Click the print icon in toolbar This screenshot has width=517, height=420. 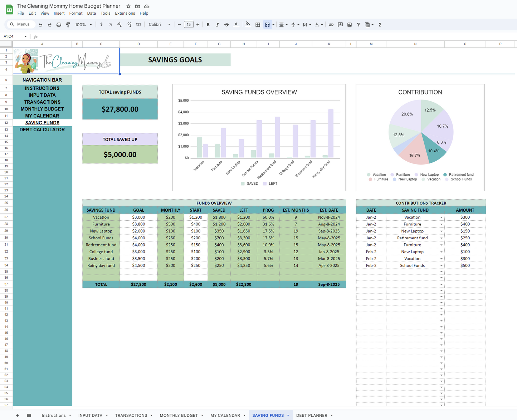[59, 25]
